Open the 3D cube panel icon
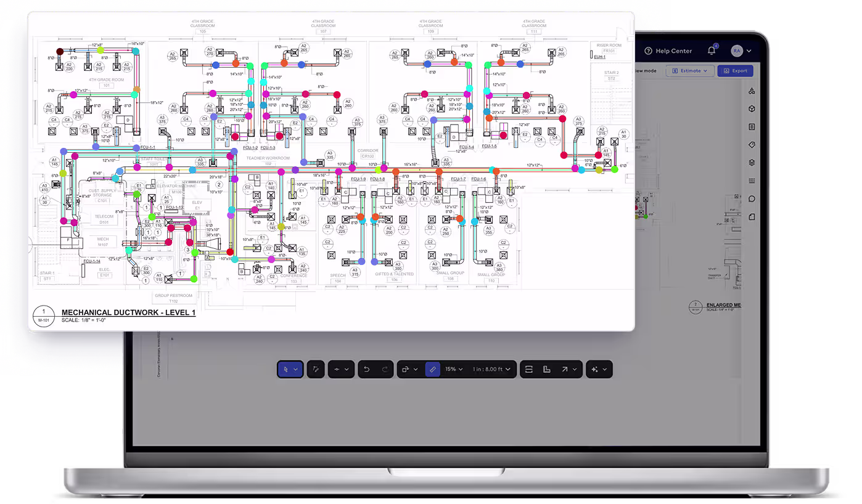This screenshot has height=504, width=862. [752, 109]
